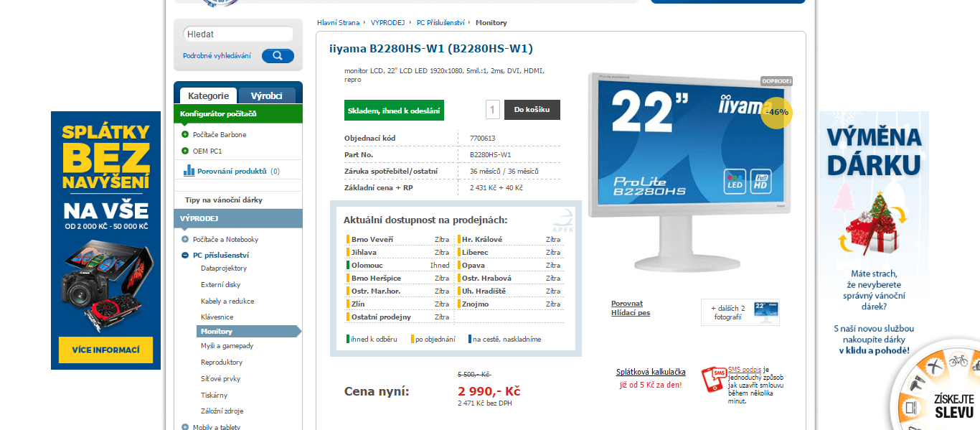Click green plus icon beside Počítače Barbone
Viewport: 980px width, 430px height.
(185, 135)
